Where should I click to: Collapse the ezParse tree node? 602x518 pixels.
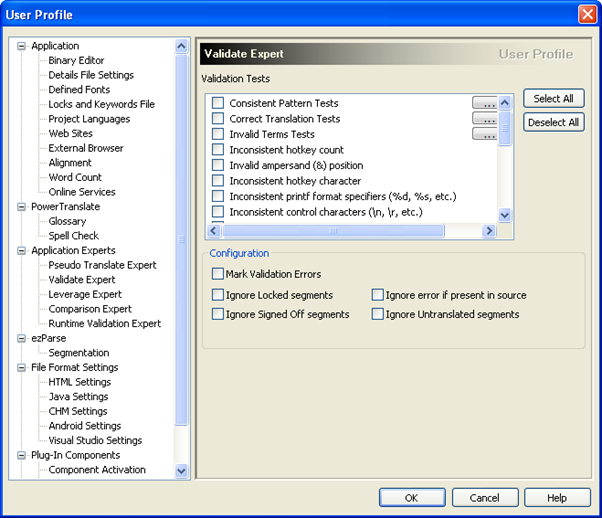pyautogui.click(x=22, y=338)
